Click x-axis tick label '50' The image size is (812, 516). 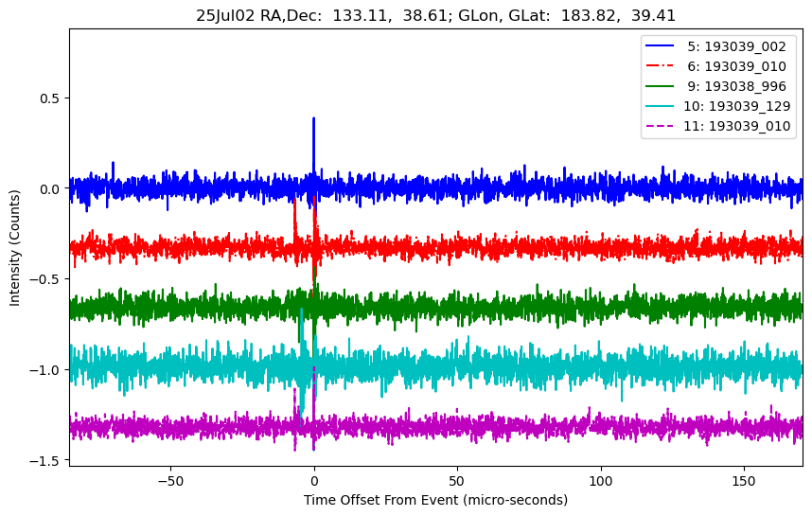(x=457, y=481)
